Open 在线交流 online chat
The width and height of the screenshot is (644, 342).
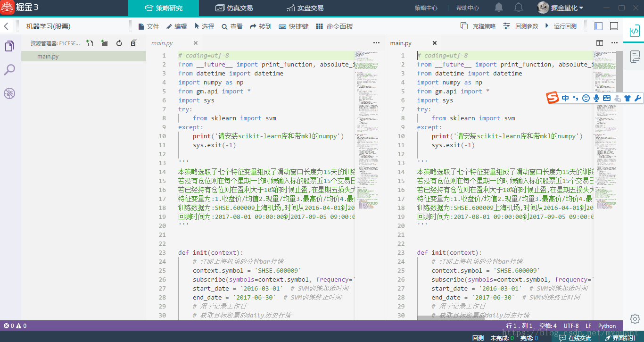point(575,338)
